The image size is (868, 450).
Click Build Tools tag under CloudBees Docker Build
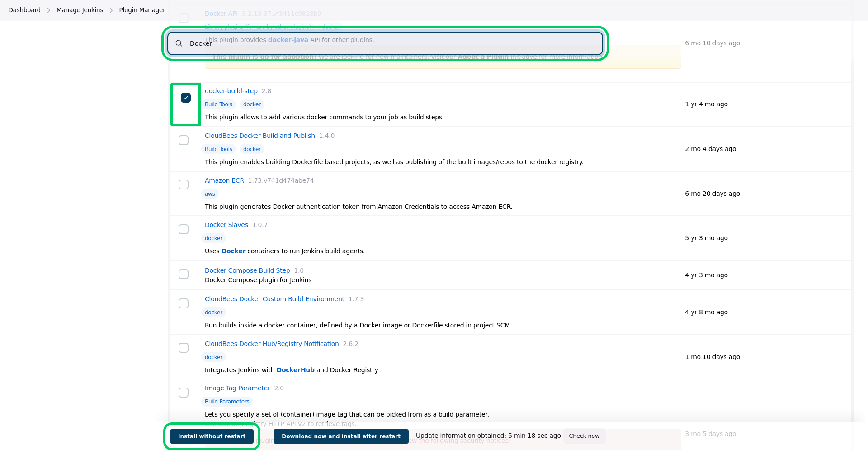point(218,149)
